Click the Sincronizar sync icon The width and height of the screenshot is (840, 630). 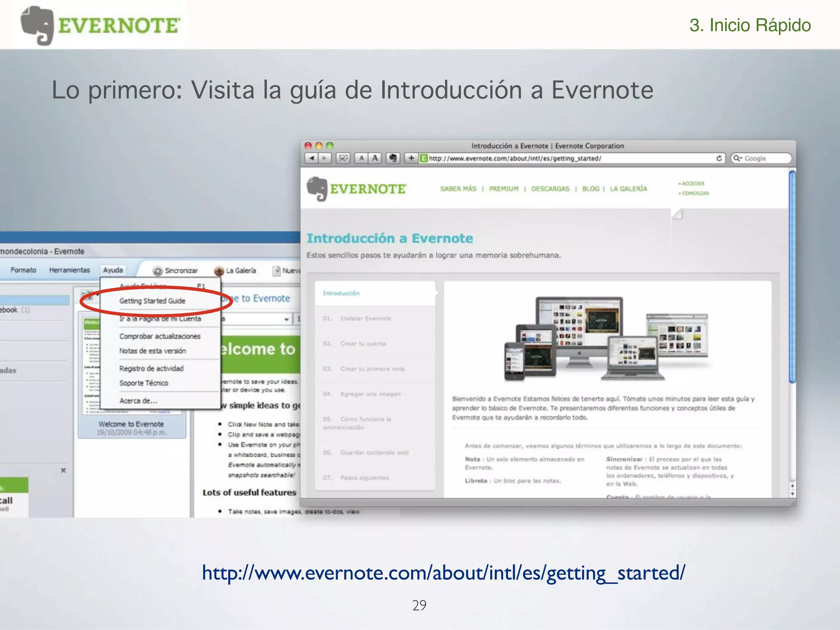point(157,271)
